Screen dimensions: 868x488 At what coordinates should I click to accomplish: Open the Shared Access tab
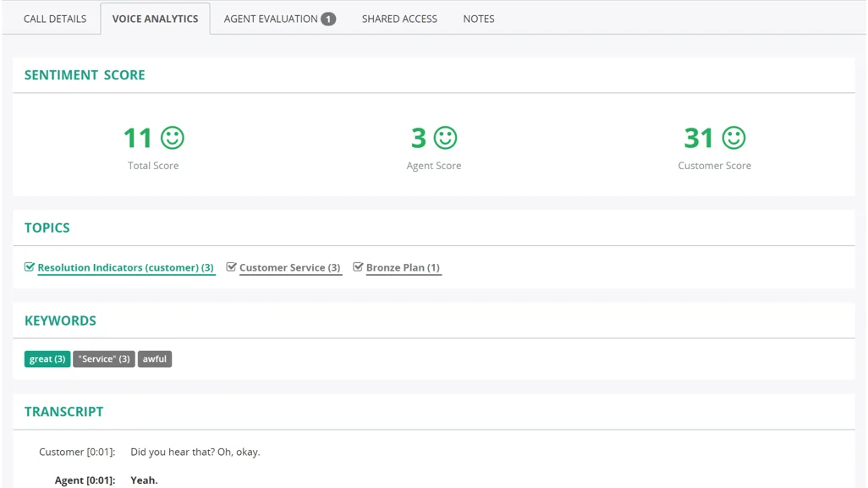399,18
